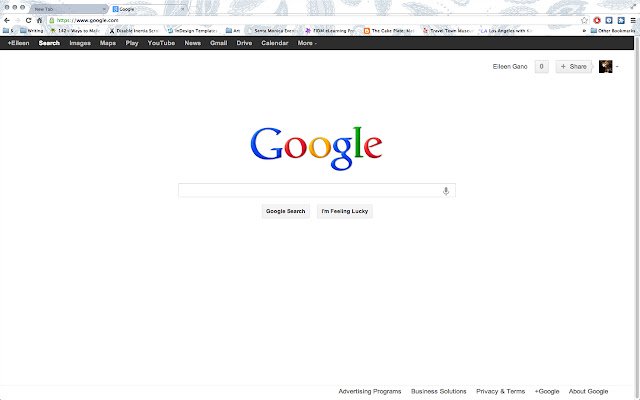Click the red circular extension icon
The image size is (640, 400).
(597, 20)
